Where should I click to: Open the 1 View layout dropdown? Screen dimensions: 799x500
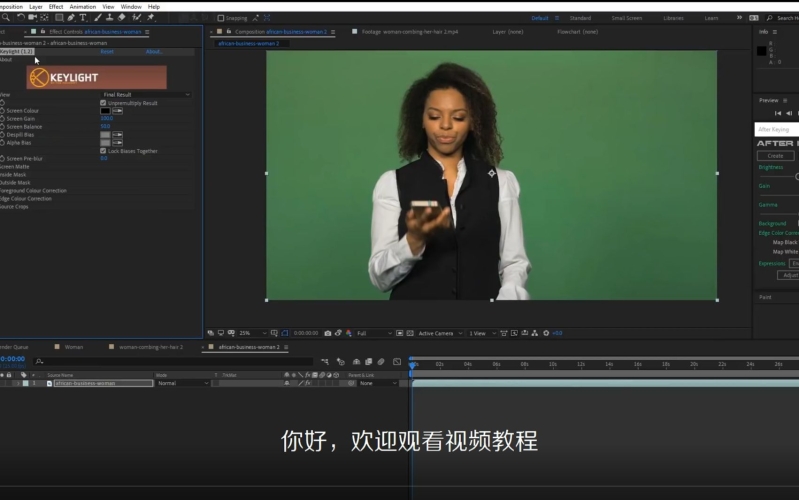pos(482,333)
